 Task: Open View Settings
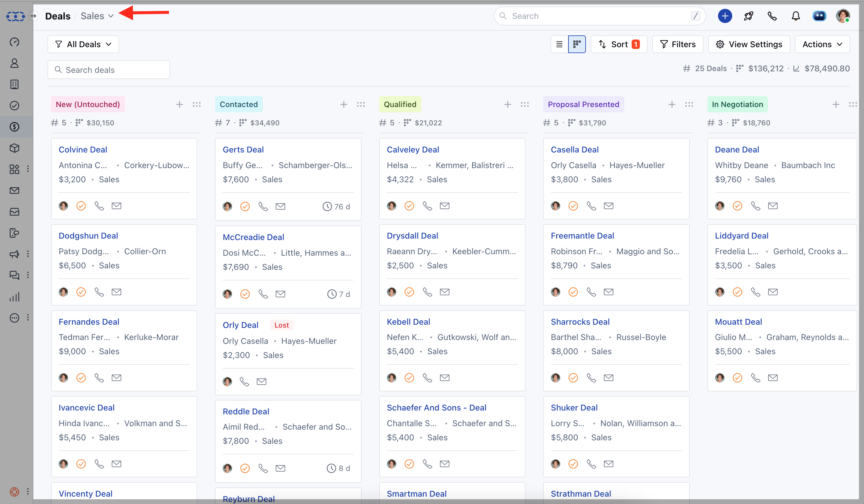click(749, 44)
